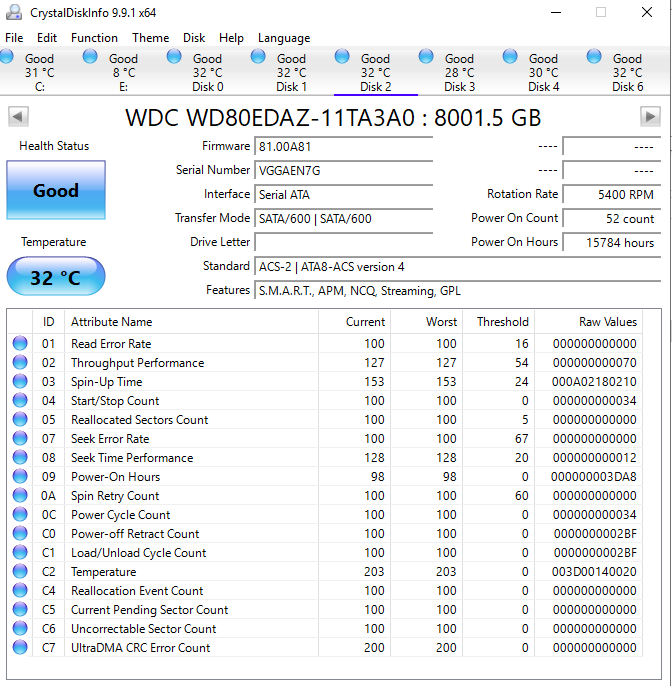The height and width of the screenshot is (686, 672).
Task: Click status orb for Spin Retry Count
Action: click(x=20, y=495)
